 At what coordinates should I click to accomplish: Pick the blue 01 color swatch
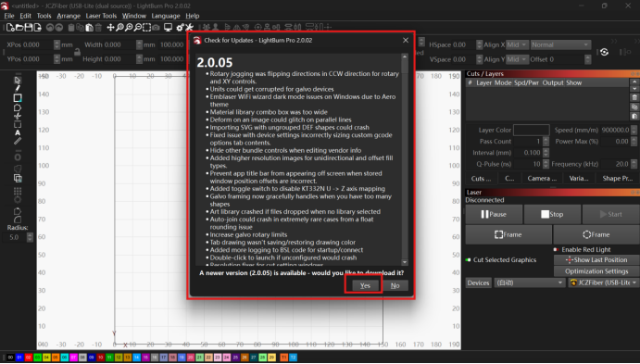pyautogui.click(x=19, y=358)
